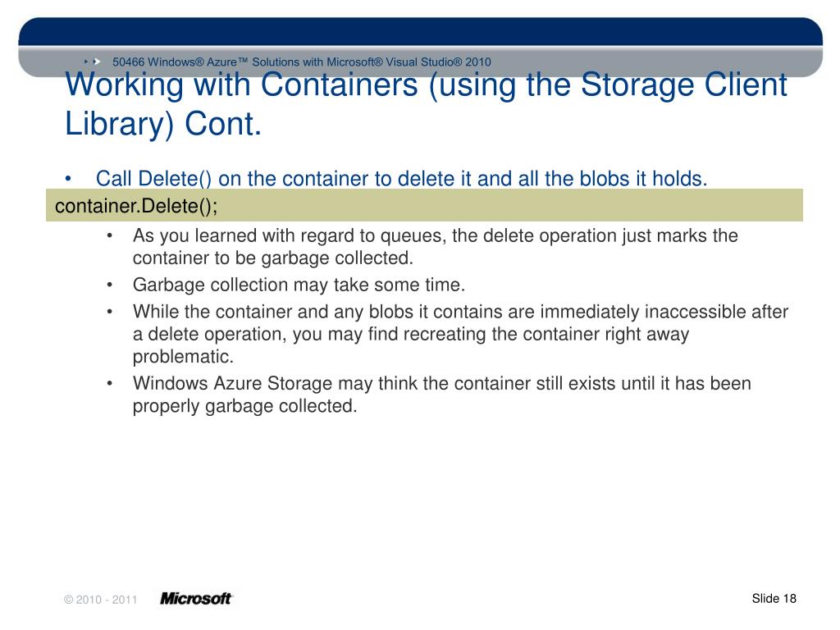
Task: Click the 'While the container and any blobs' paragraph
Action: point(460,334)
